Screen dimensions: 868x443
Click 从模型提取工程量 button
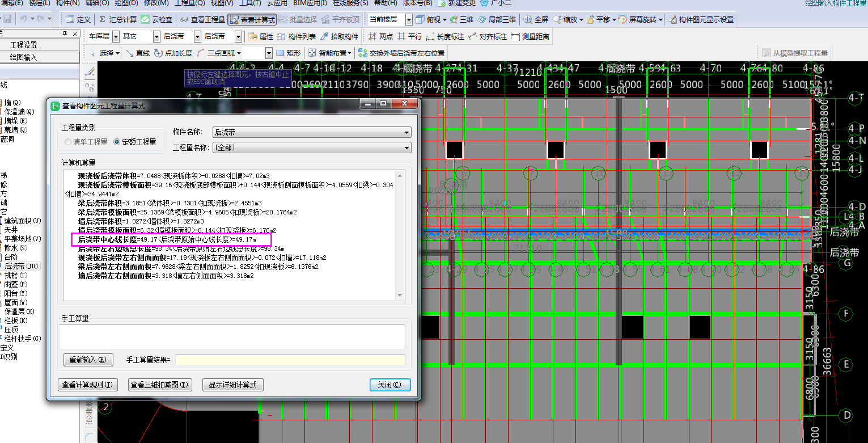pyautogui.click(x=795, y=53)
